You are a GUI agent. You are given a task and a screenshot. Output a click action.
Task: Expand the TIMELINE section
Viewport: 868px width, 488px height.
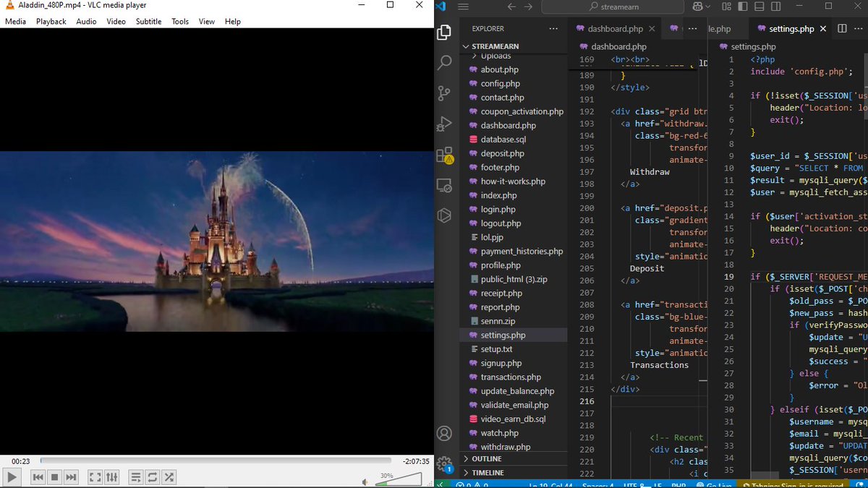tap(514, 473)
